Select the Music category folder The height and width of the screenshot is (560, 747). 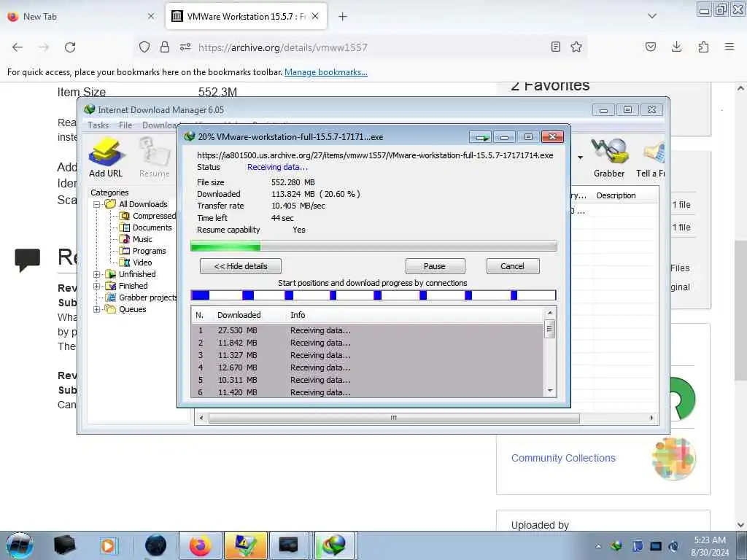coord(136,239)
